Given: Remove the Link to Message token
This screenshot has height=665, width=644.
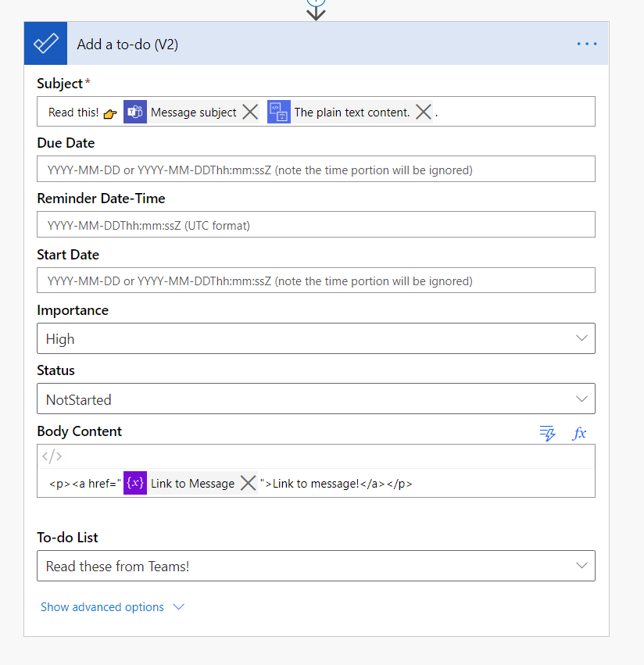Looking at the screenshot, I should click(x=248, y=483).
